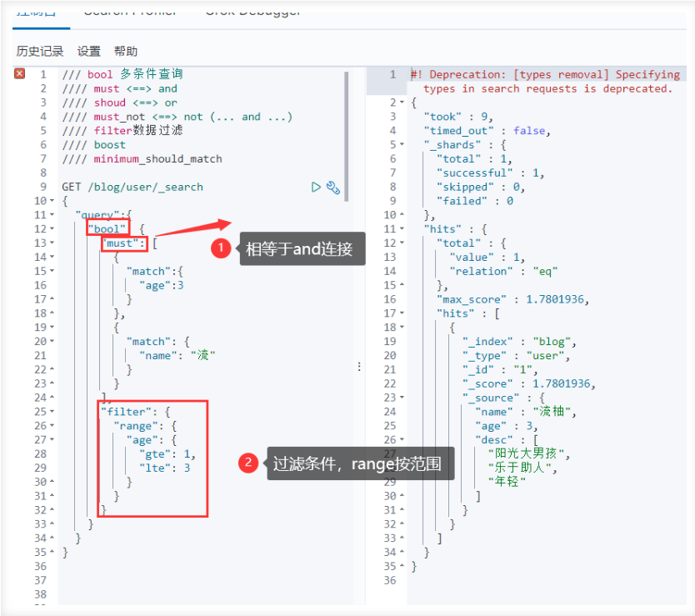Place cursor on the "name": "流" line

pos(177,356)
